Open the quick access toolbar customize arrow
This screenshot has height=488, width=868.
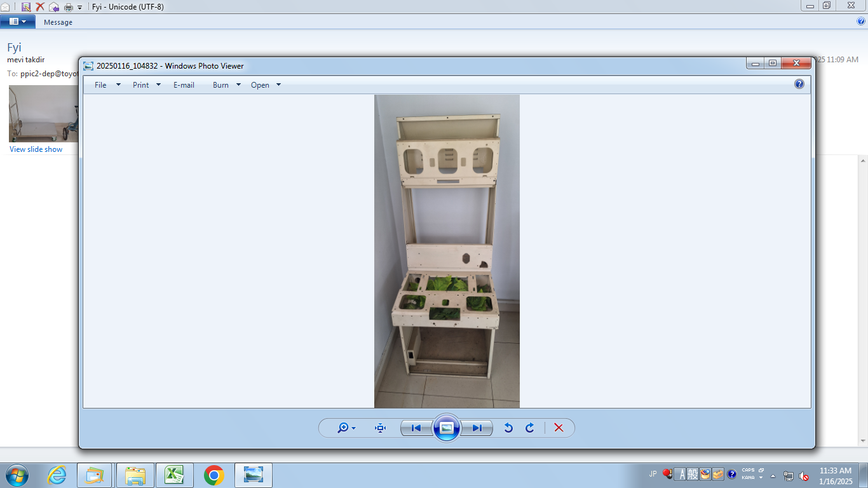pyautogui.click(x=80, y=8)
